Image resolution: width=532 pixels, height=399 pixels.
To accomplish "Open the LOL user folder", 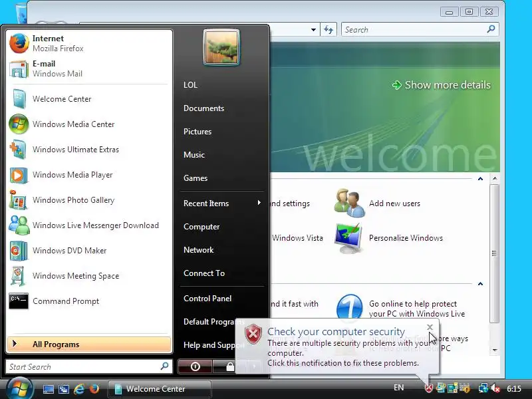I will (x=190, y=85).
